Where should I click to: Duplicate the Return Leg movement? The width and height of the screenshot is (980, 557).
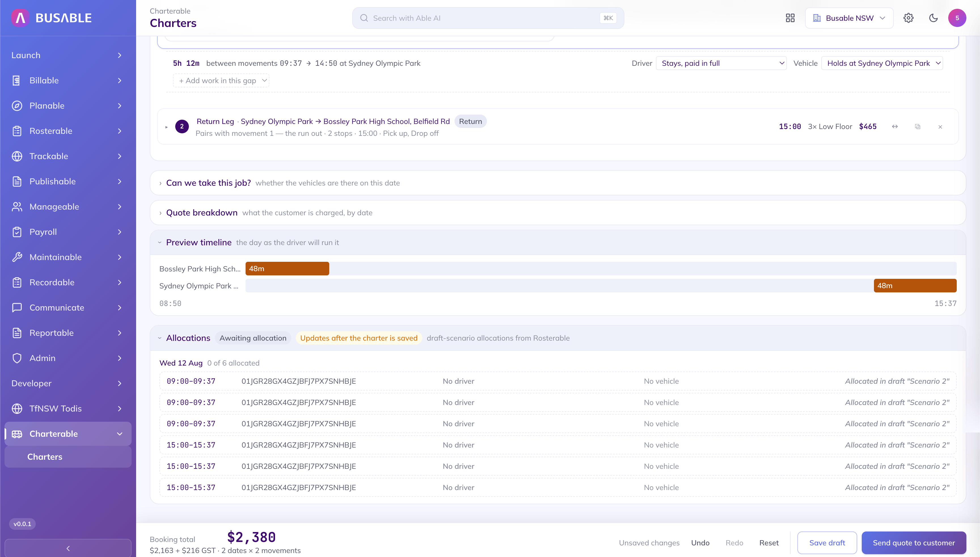point(918,126)
